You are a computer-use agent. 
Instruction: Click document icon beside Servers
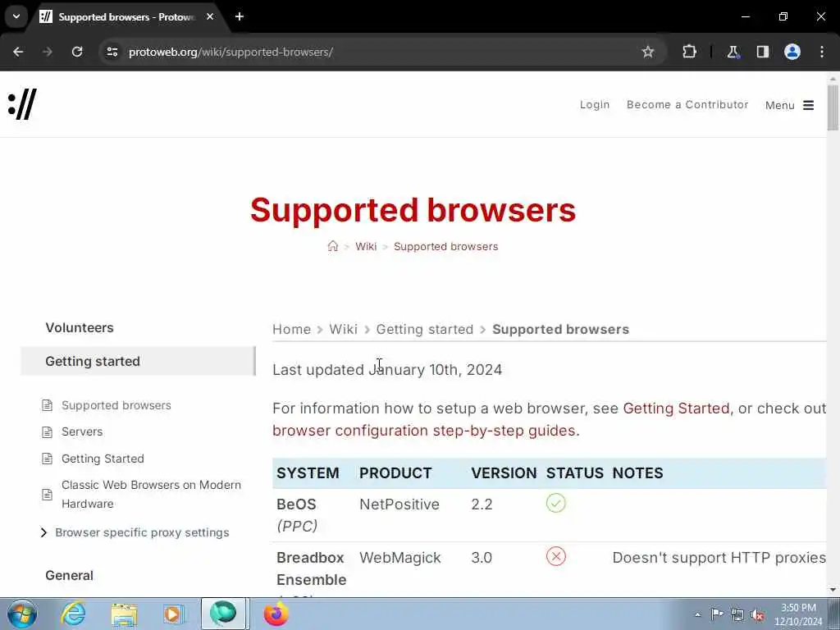click(x=47, y=431)
